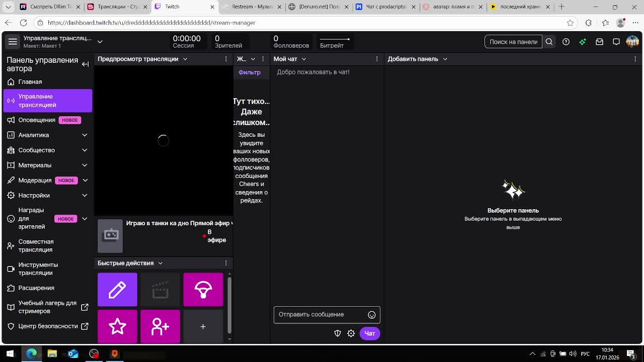Click the star quick action tile
Viewport: 644px width, 362px height.
pyautogui.click(x=117, y=326)
